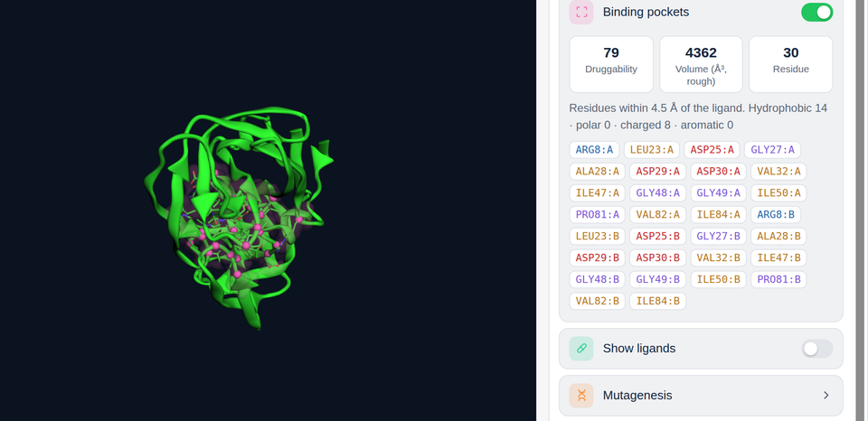This screenshot has height=421, width=868.
Task: Highlight the PRO81:B residue tag
Action: pyautogui.click(x=778, y=279)
